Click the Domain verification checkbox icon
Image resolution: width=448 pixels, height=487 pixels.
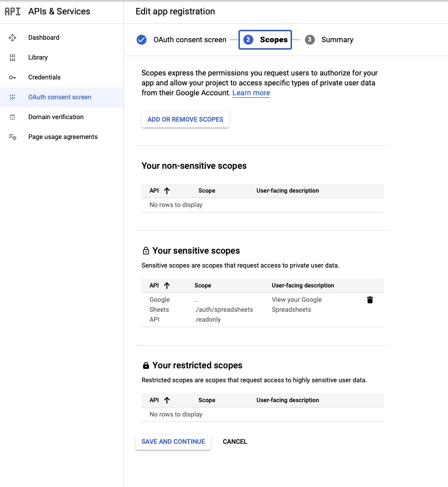click(x=13, y=117)
